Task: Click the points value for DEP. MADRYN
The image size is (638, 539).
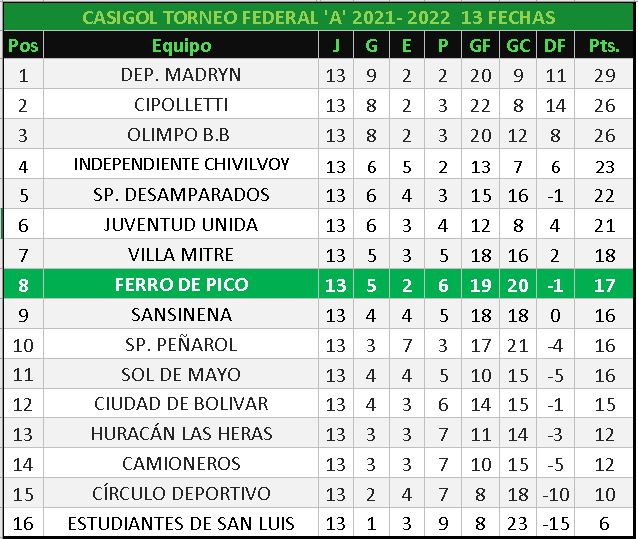Action: [604, 75]
